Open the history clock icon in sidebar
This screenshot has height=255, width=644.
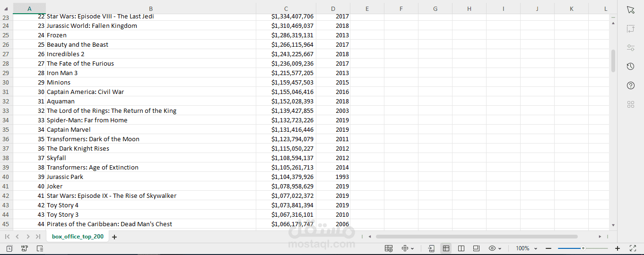coord(630,67)
